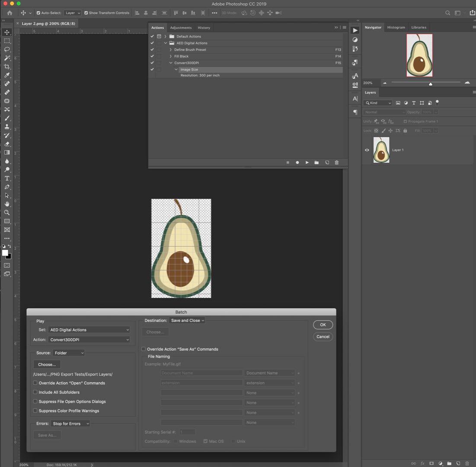Toggle Override Action "Save As" Commands
The height and width of the screenshot is (467, 476).
pyautogui.click(x=144, y=349)
